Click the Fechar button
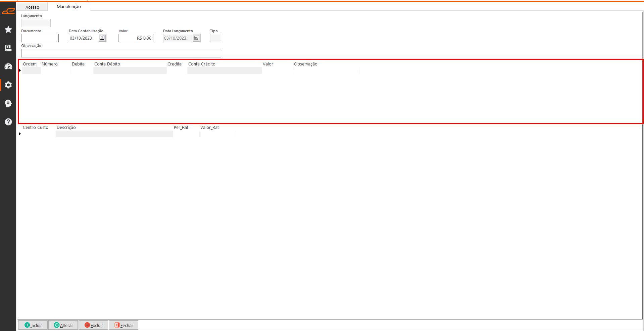The image size is (644, 331). [x=123, y=325]
